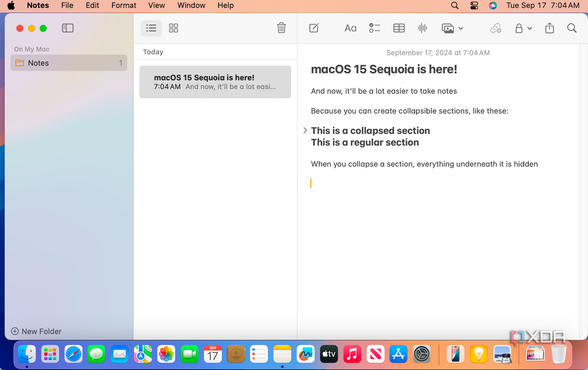Image resolution: width=588 pixels, height=370 pixels.
Task: Toggle the sidebar visibility
Action: [67, 28]
